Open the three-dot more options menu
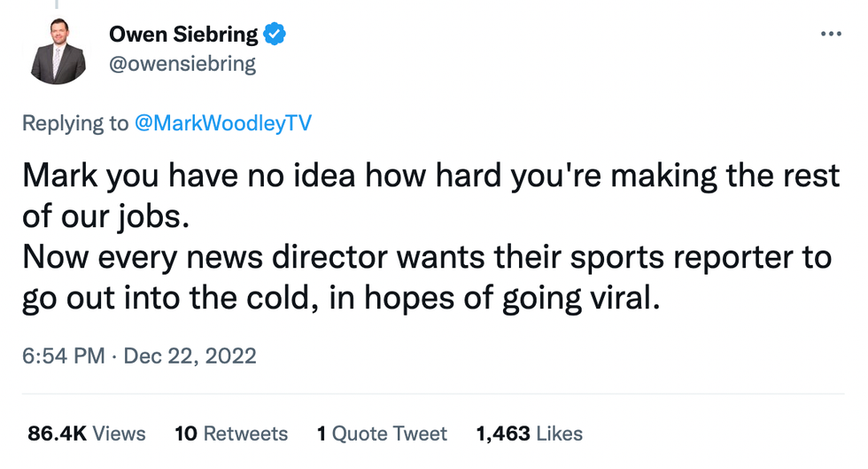 pos(831,34)
